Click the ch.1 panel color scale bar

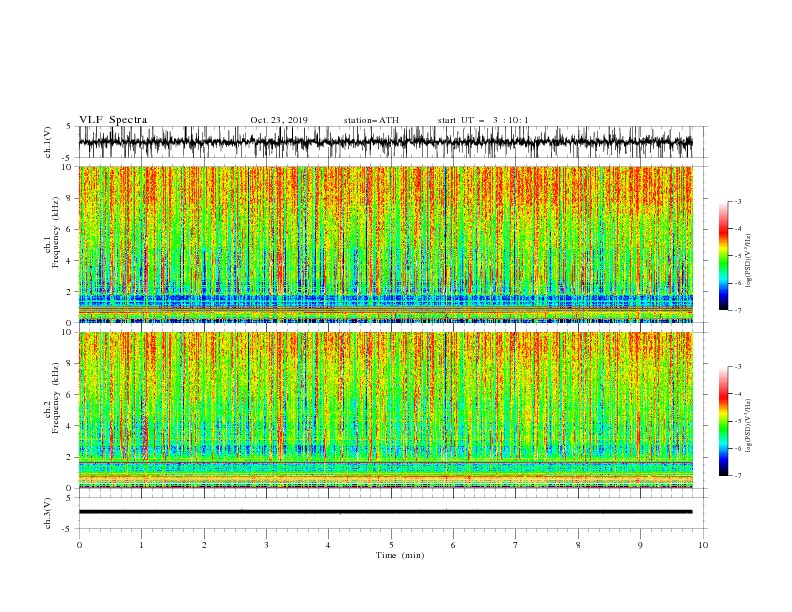tap(724, 256)
